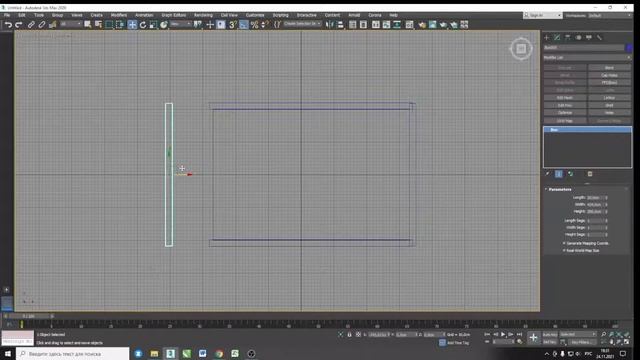Select the Box entry in modifier stack
The width and height of the screenshot is (640, 360).
(x=587, y=130)
